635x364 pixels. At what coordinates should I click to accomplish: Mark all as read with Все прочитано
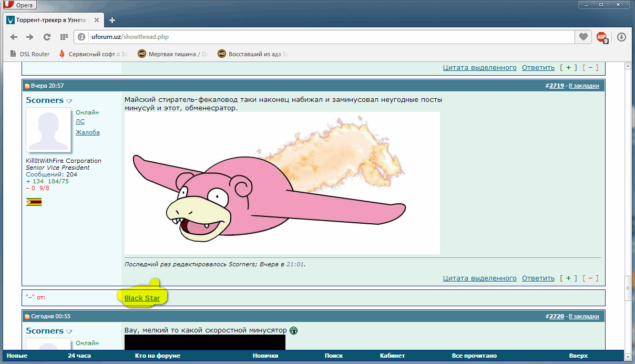point(474,356)
